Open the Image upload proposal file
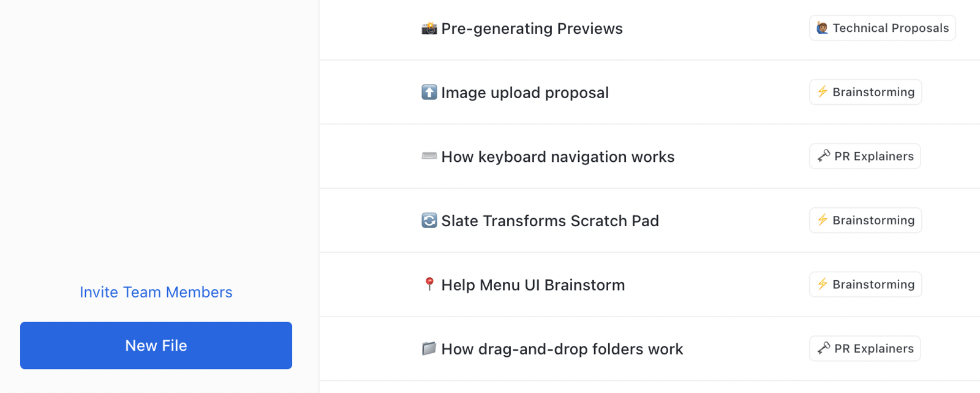 coord(525,93)
